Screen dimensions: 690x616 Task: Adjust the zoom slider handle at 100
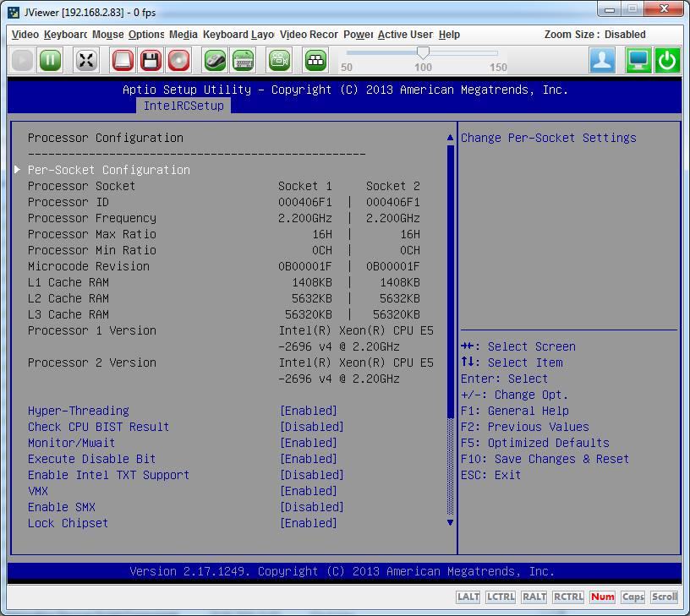(x=423, y=52)
